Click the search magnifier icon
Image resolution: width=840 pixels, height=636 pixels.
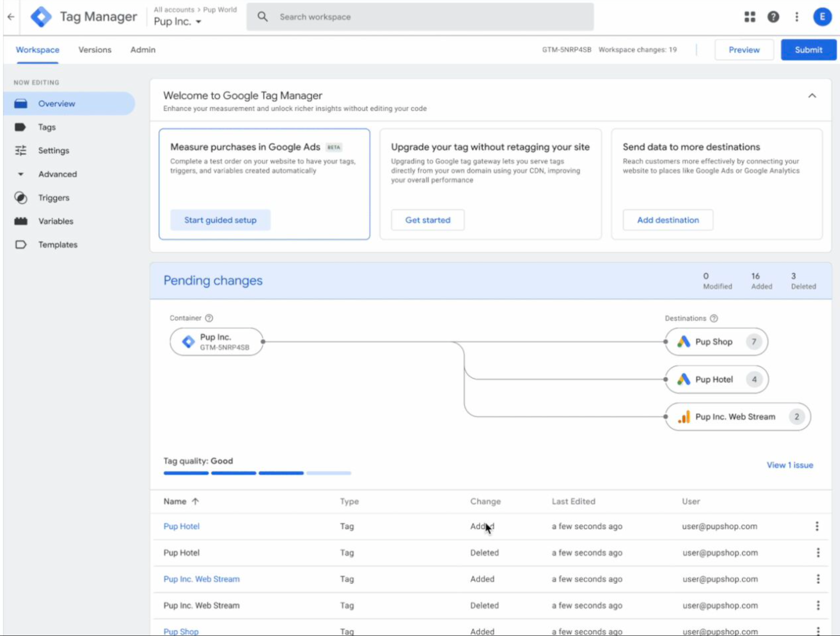pos(263,17)
